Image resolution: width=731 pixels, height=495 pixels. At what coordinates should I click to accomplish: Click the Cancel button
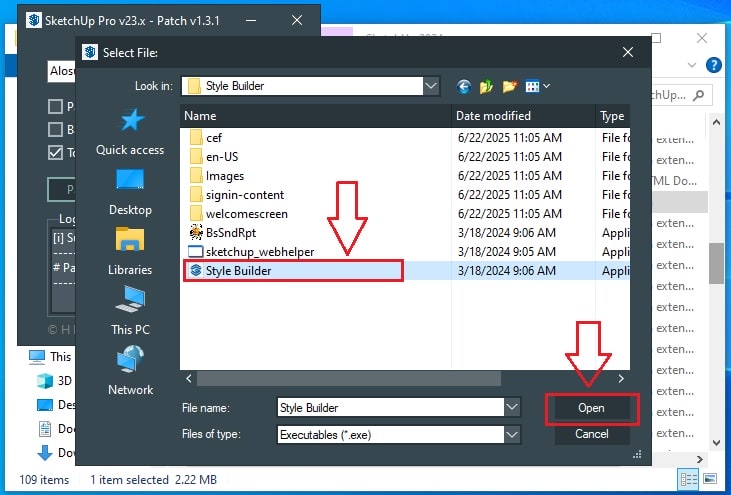(591, 434)
